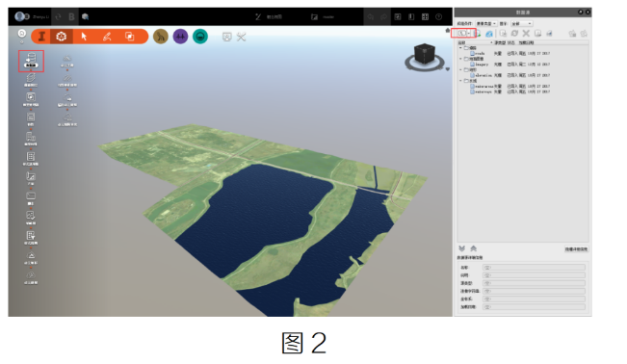This screenshot has width=627, height=364.
Task: Click the round home button above the palette
Action: 22,33
